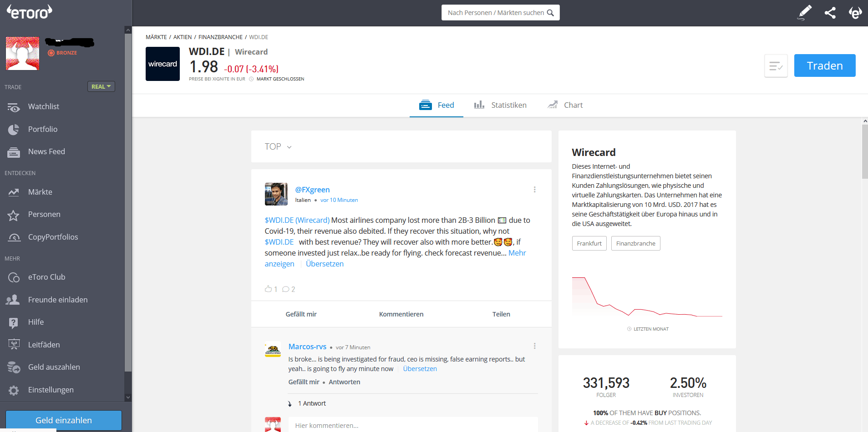868x432 pixels.
Task: Click the Geld einzahlen button
Action: 64,420
